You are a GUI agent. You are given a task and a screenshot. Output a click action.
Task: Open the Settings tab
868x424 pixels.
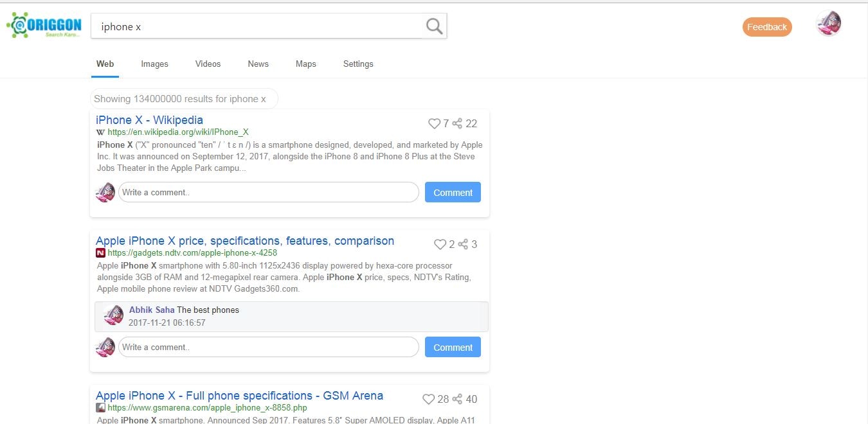pos(358,64)
